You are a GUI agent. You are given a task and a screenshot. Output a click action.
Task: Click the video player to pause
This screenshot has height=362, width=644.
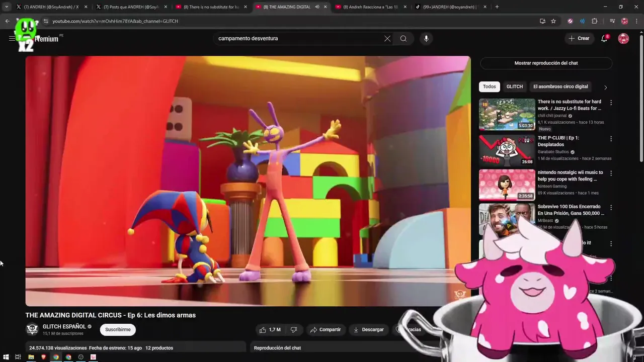pos(248,181)
